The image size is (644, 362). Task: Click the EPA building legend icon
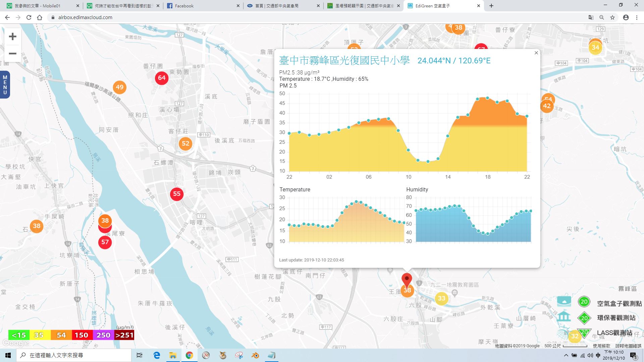coord(564,316)
